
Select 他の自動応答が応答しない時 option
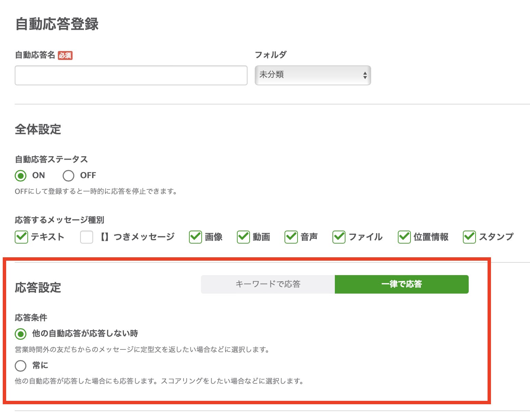point(21,333)
